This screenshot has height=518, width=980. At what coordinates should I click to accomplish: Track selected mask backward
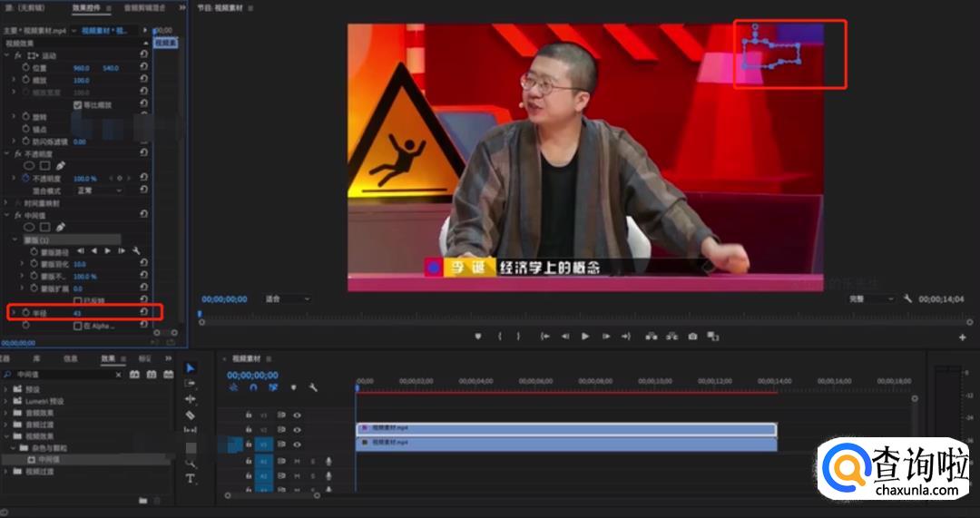(93, 251)
